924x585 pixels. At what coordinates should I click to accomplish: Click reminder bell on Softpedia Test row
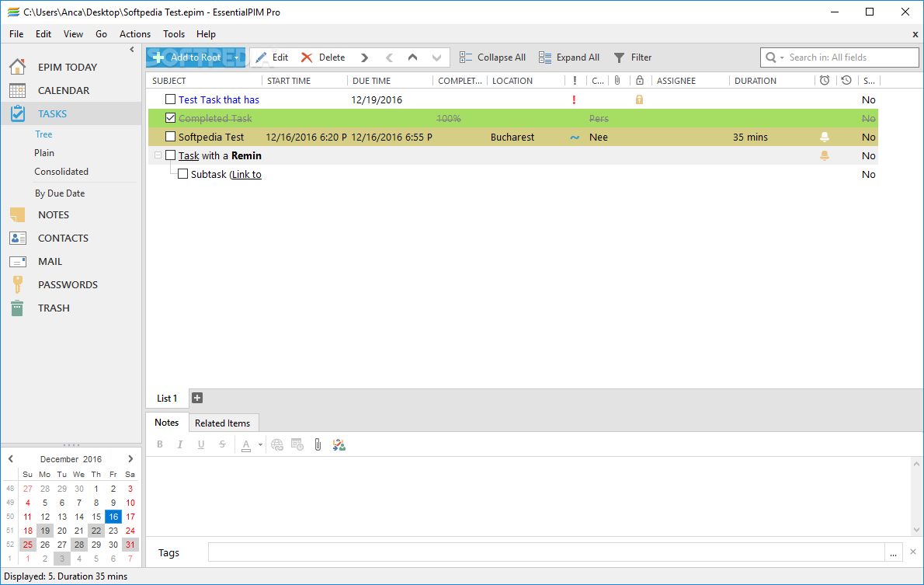tap(825, 137)
